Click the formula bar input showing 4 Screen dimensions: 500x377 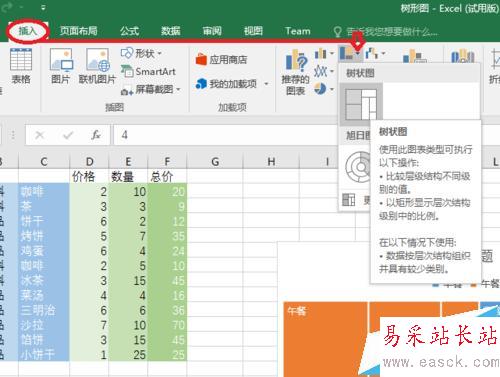click(x=225, y=135)
